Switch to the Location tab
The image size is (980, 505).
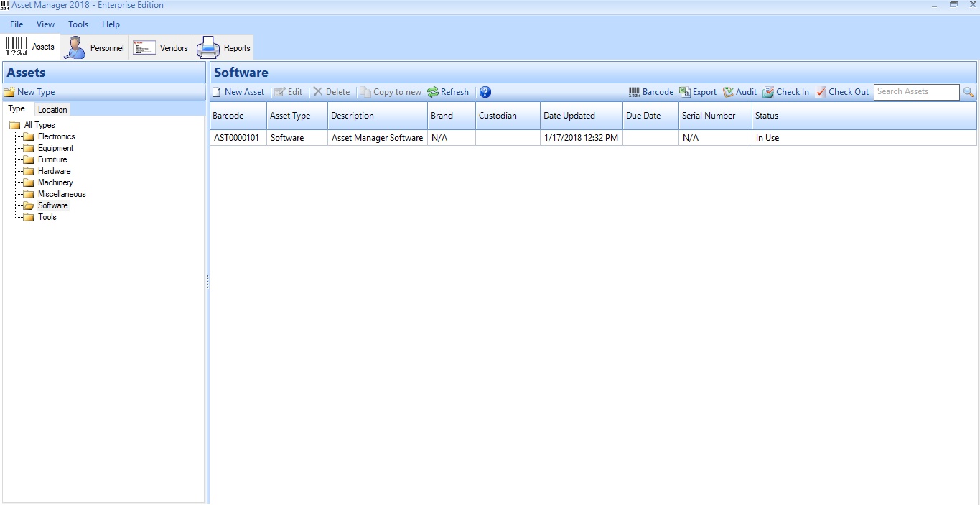(52, 110)
